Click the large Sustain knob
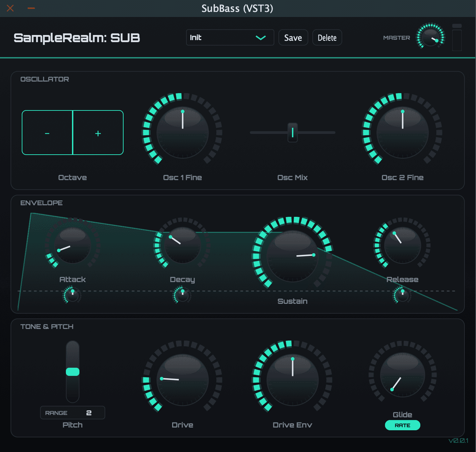 coord(292,256)
